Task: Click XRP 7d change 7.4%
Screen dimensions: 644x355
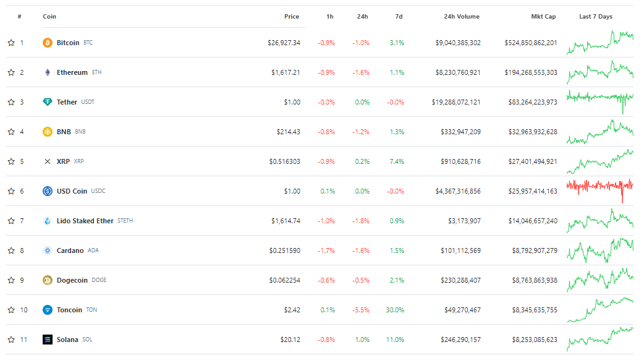Action: 397,161
